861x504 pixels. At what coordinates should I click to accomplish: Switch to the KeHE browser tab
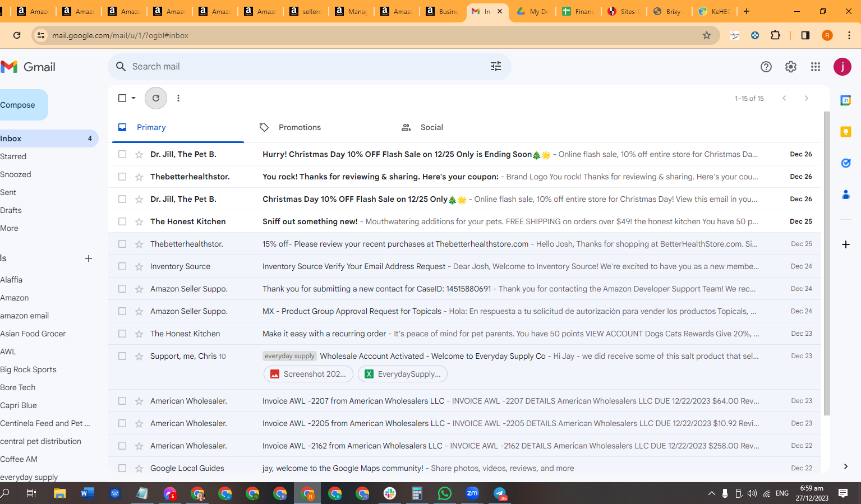tap(715, 11)
